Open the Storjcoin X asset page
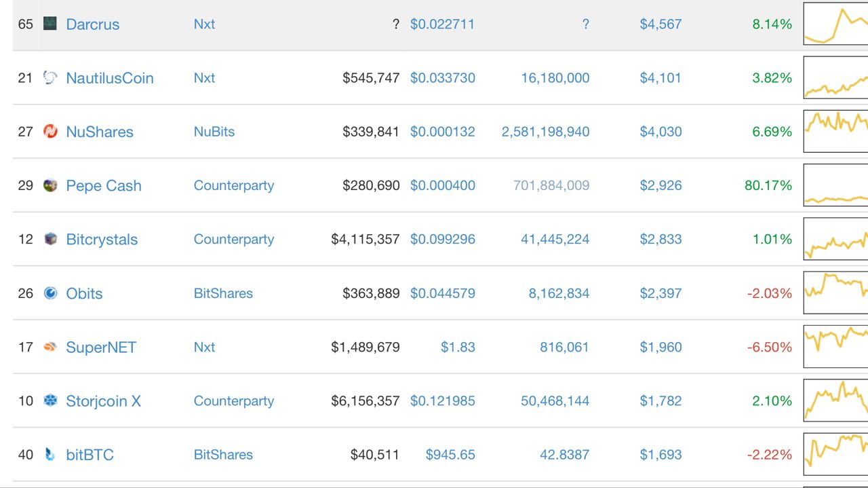The width and height of the screenshot is (868, 488). click(x=103, y=401)
